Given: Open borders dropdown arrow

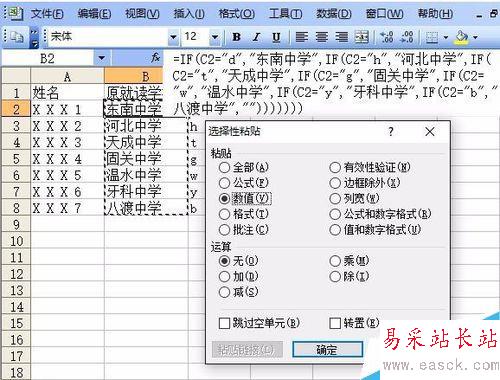Looking at the screenshot, I should coord(445,37).
